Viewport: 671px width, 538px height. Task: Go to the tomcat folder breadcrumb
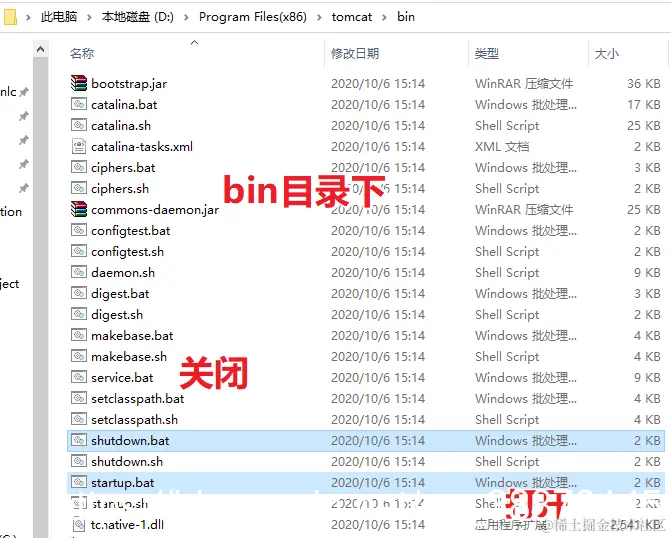coord(352,17)
